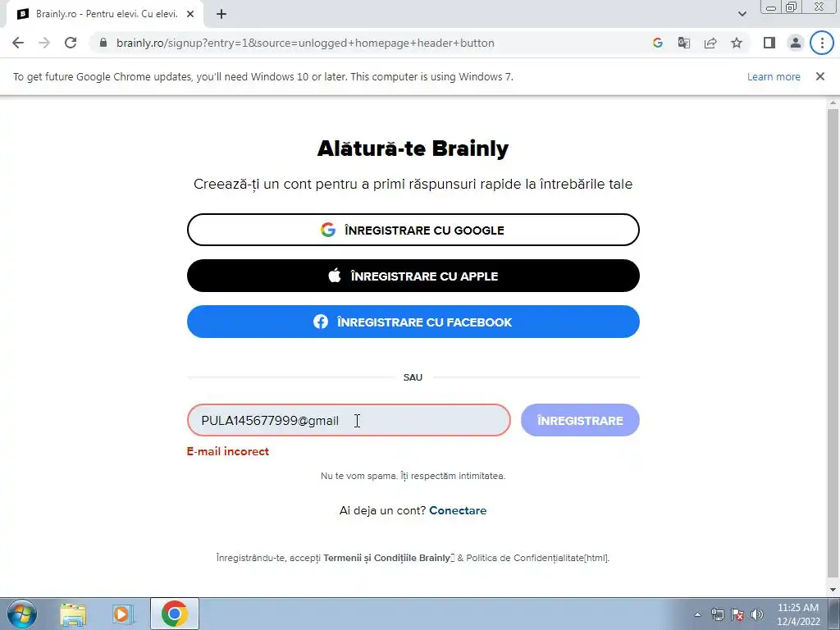
Task: Share this page icon
Action: click(710, 43)
